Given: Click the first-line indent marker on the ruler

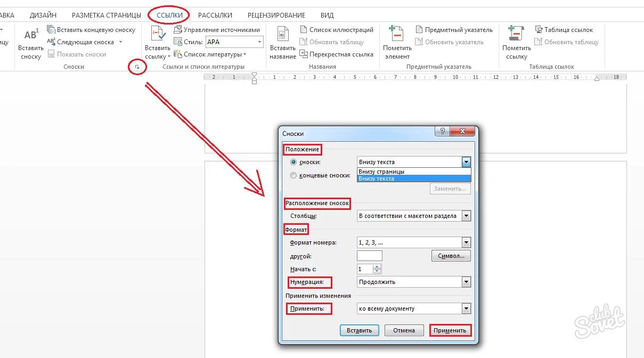Looking at the screenshot, I should (254, 75).
